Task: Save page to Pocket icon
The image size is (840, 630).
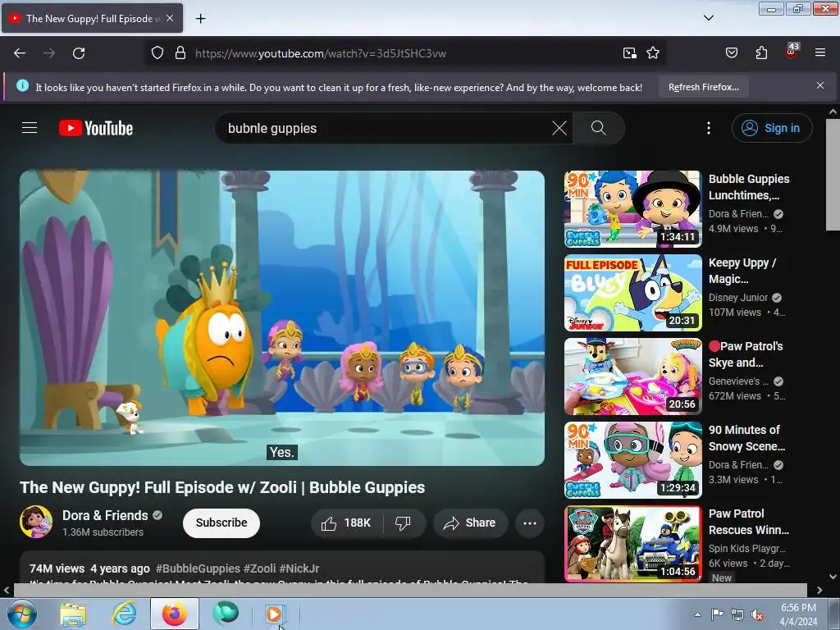Action: (731, 53)
